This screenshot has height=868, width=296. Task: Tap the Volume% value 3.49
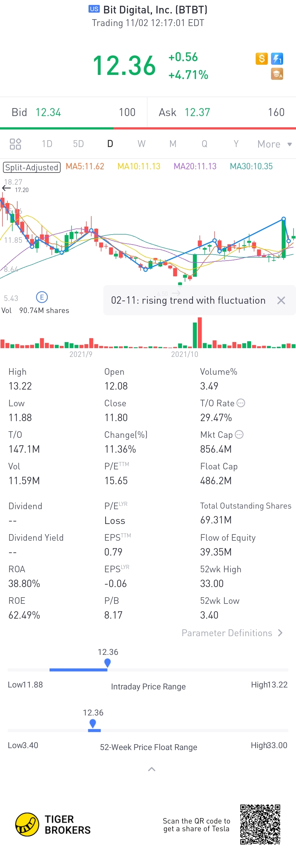click(x=209, y=386)
